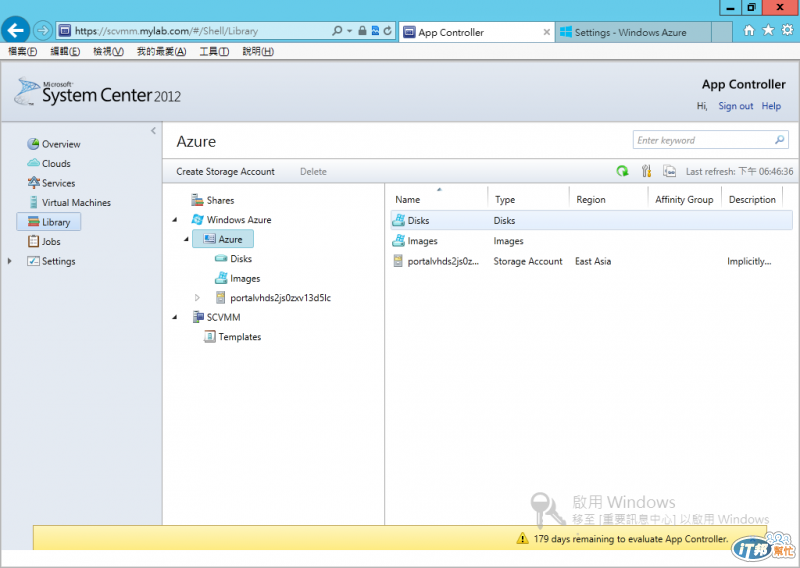Open a new blank browser tab
The height and width of the screenshot is (568, 800).
tap(722, 32)
